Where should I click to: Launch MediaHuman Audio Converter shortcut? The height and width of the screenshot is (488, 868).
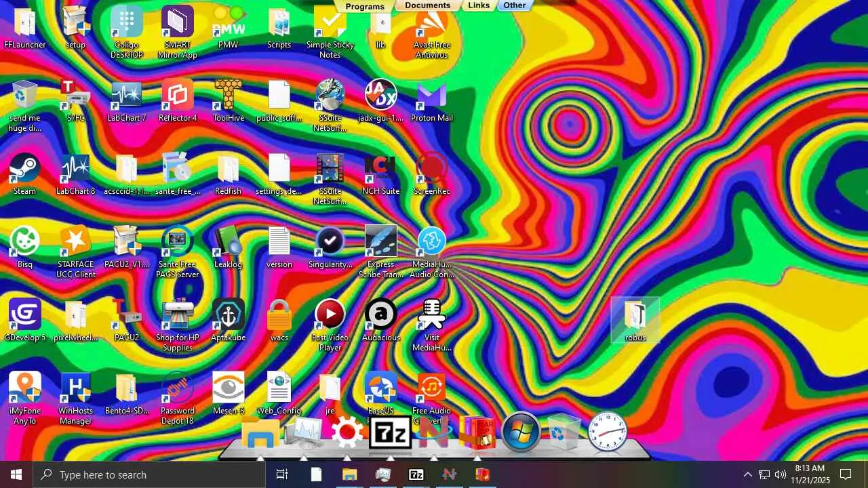pos(432,252)
